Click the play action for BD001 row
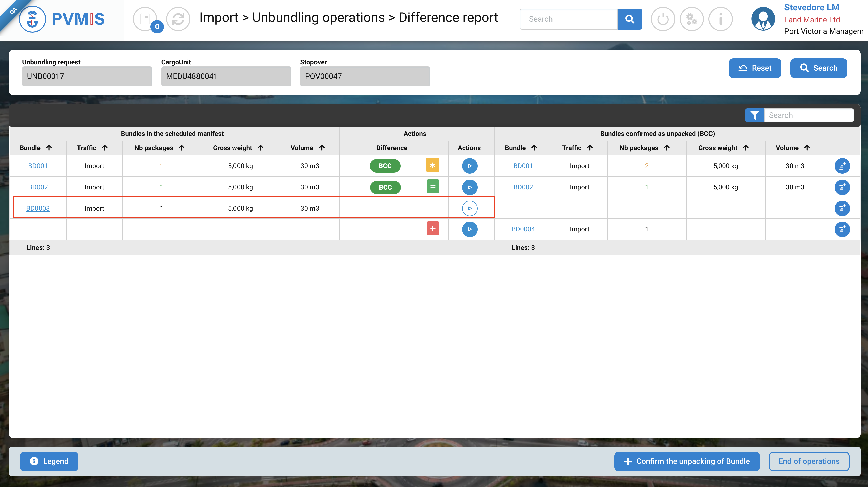 [x=469, y=166]
